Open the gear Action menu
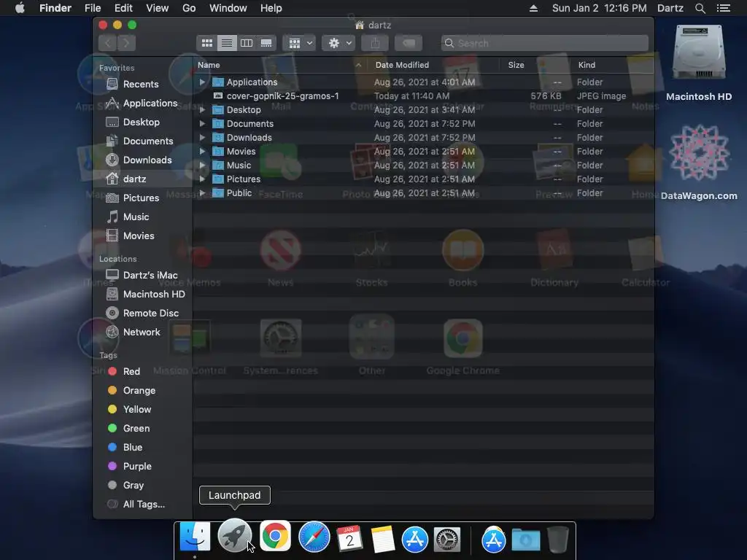Screen dimensions: 747x560 click(338, 43)
